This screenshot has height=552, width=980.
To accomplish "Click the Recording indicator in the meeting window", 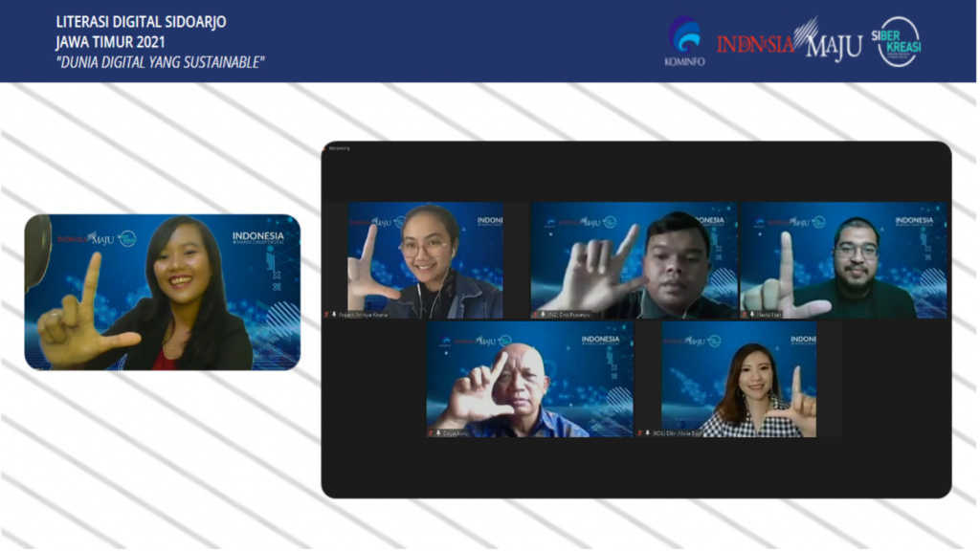I will (x=340, y=148).
